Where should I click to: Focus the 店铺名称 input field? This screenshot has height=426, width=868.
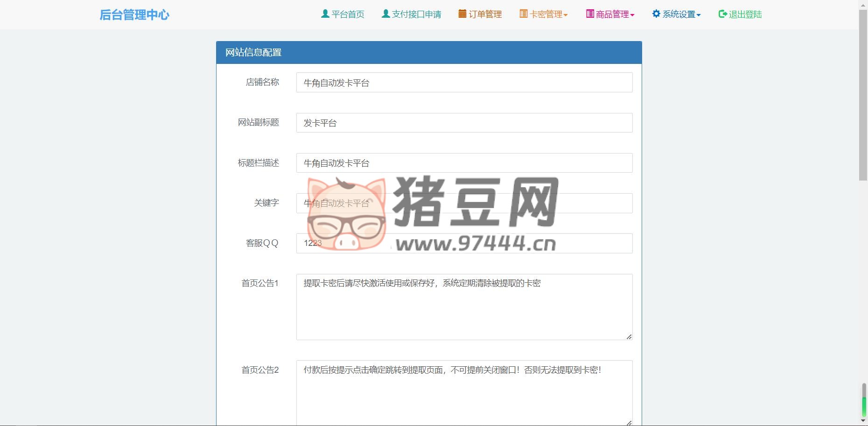[x=464, y=83]
